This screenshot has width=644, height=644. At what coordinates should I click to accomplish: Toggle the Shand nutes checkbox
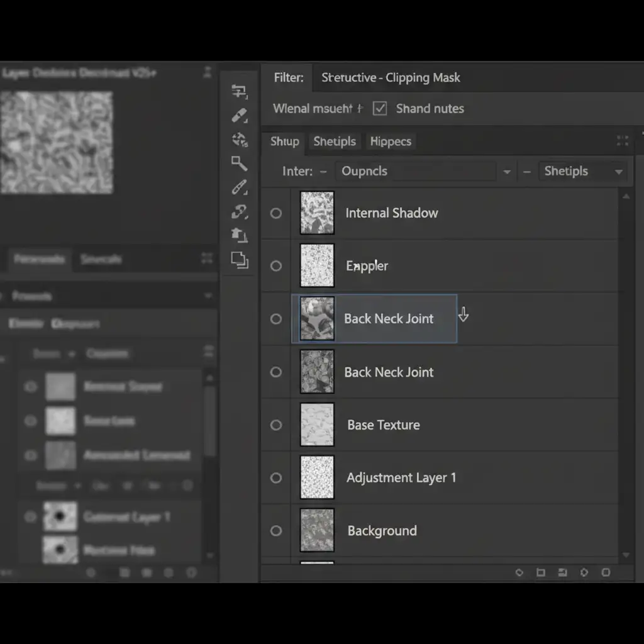point(380,108)
